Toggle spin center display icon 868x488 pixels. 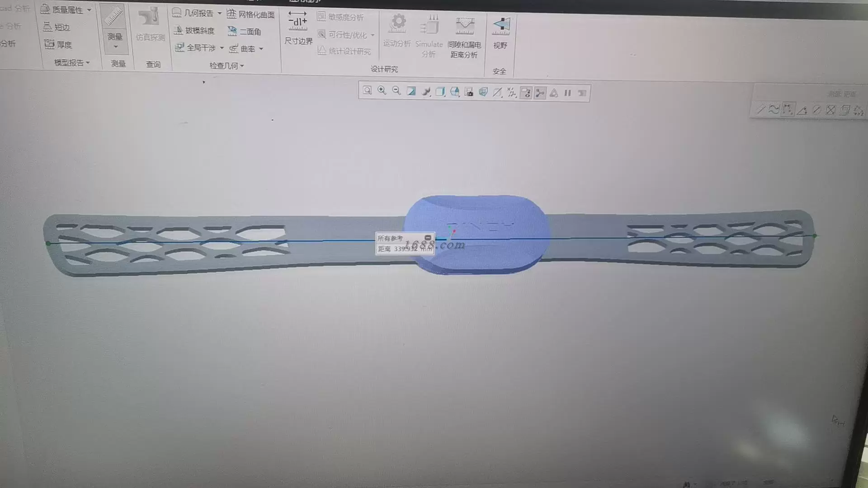pos(540,93)
